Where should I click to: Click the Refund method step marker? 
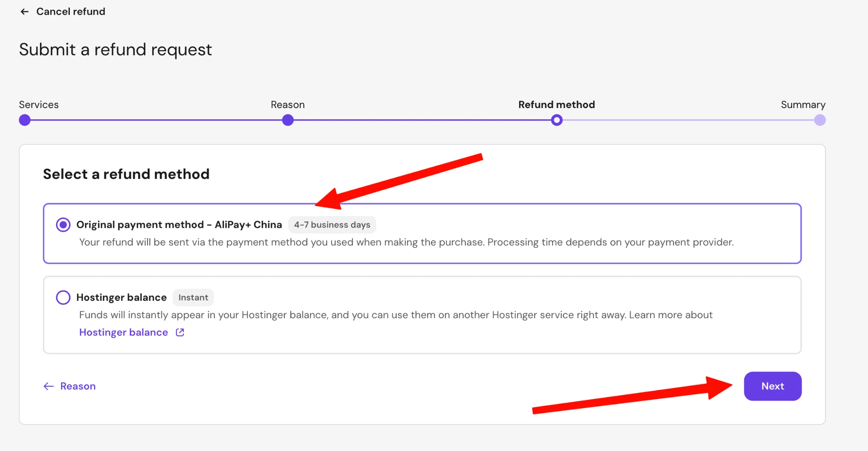pos(557,120)
